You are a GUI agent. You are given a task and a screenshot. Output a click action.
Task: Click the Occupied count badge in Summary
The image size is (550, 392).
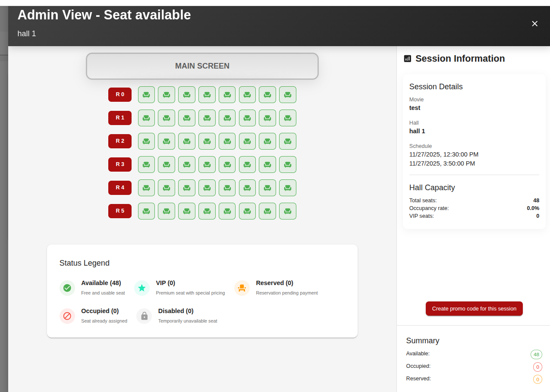(x=538, y=367)
